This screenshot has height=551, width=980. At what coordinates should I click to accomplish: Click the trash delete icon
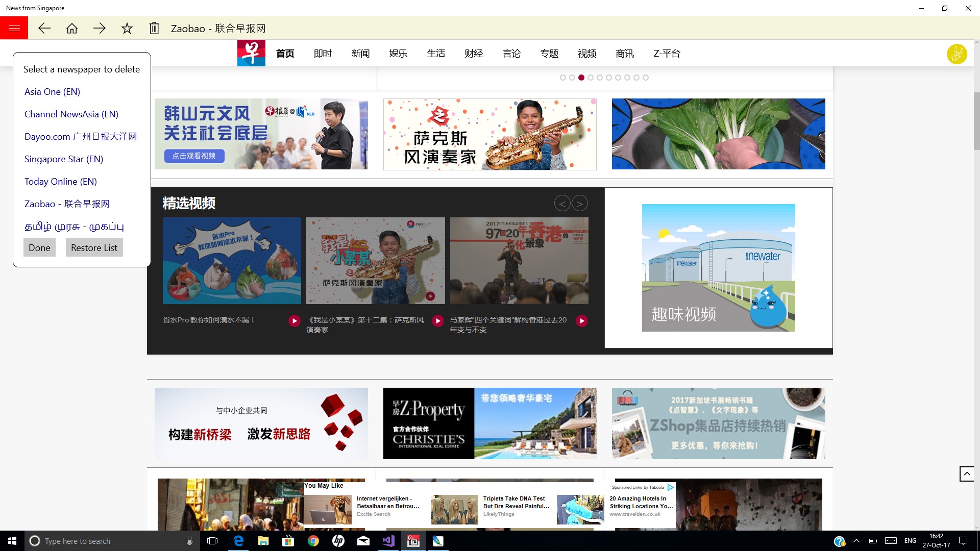pos(154,28)
